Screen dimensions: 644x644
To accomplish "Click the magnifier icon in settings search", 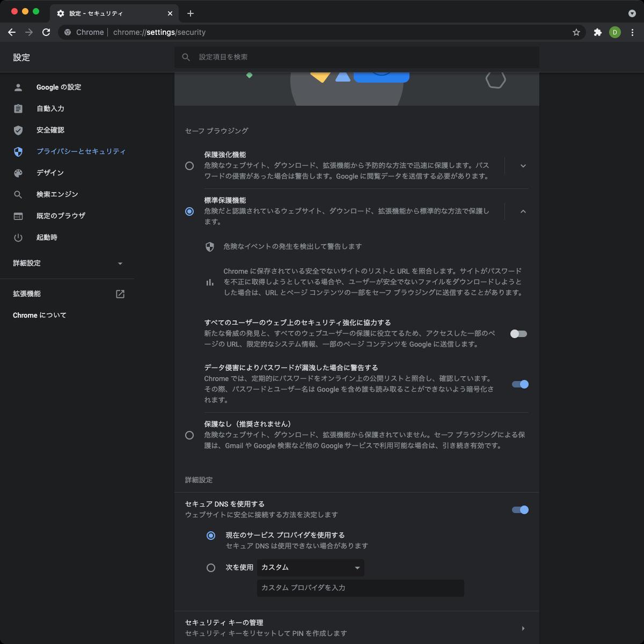I will coord(186,57).
